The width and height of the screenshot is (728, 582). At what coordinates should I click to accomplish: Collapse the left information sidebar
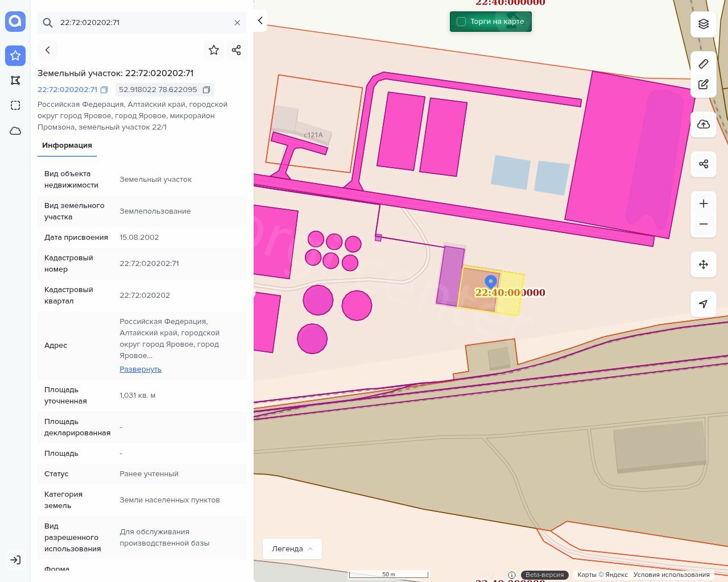pos(260,20)
